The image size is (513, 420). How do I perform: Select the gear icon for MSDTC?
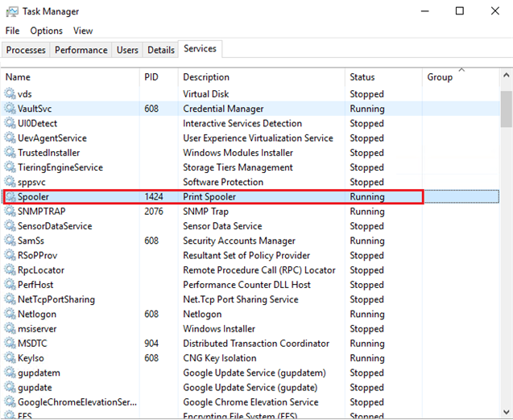point(10,344)
